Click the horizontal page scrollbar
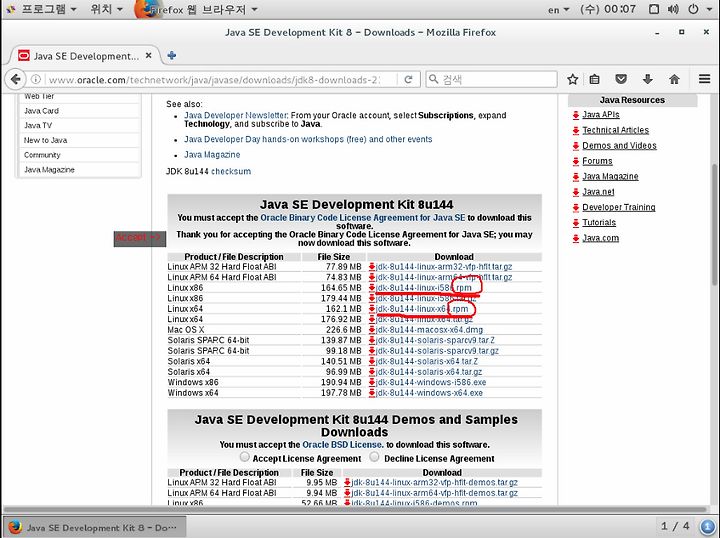 [354, 510]
